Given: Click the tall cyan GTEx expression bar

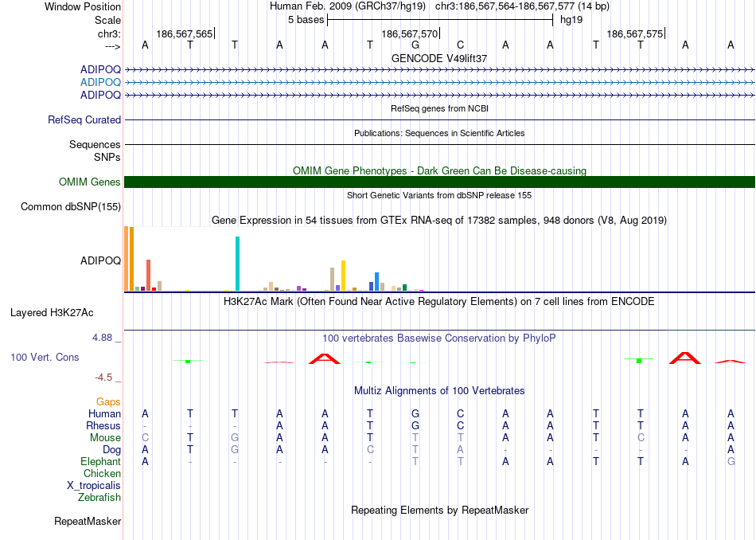Looking at the screenshot, I should [x=237, y=264].
